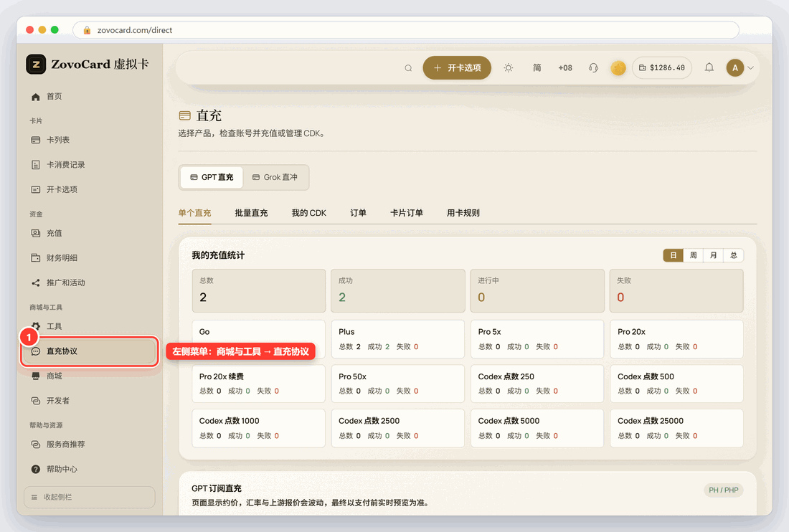Switch to 用卡规则 tab
Screen dimensions: 789x532
(463, 213)
